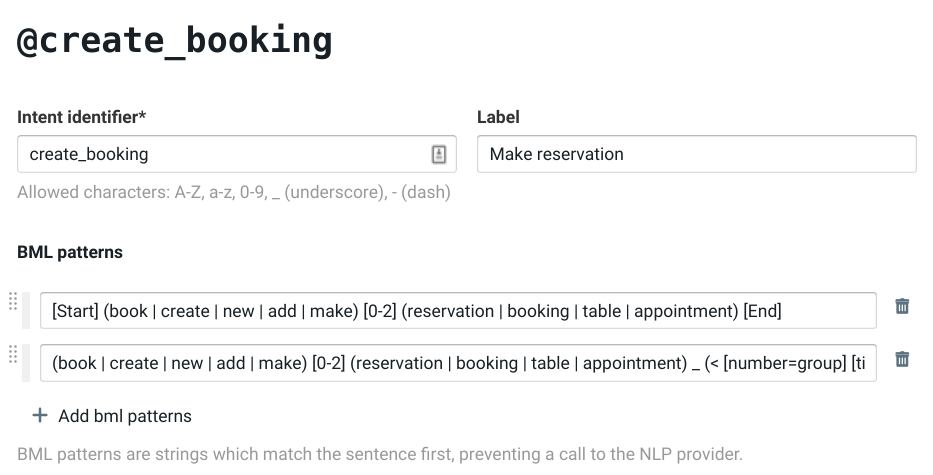
Task: Place cursor on [Start] token in first pattern
Action: pos(77,311)
